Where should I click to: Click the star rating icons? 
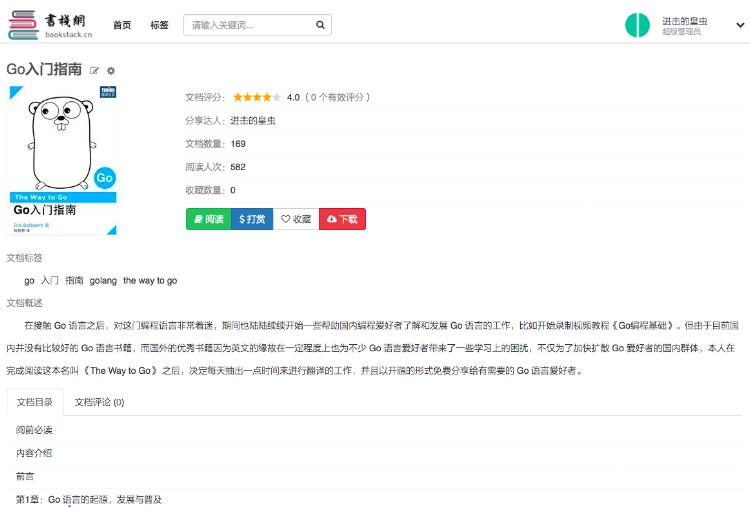tap(257, 97)
